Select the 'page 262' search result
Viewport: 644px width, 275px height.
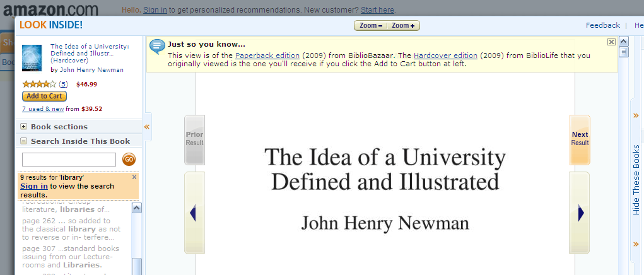click(x=71, y=229)
